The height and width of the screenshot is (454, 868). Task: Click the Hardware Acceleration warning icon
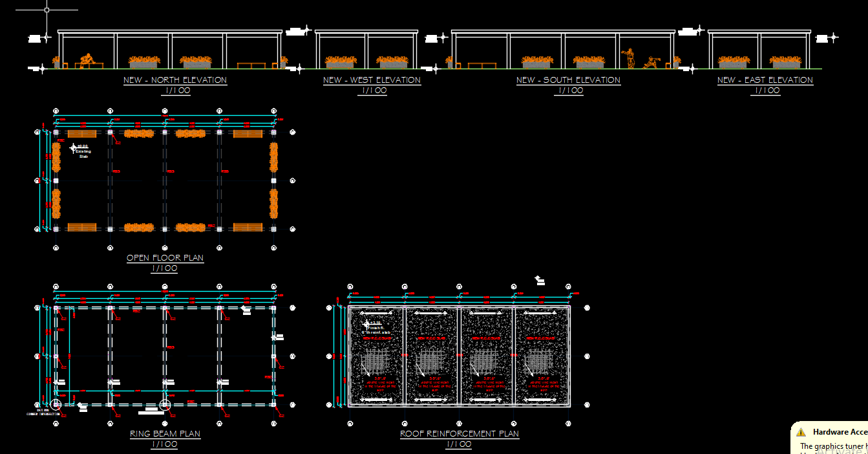click(x=801, y=432)
